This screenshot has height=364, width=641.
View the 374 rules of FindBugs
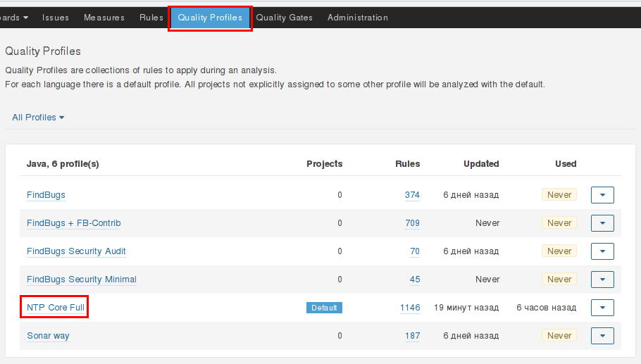(412, 195)
